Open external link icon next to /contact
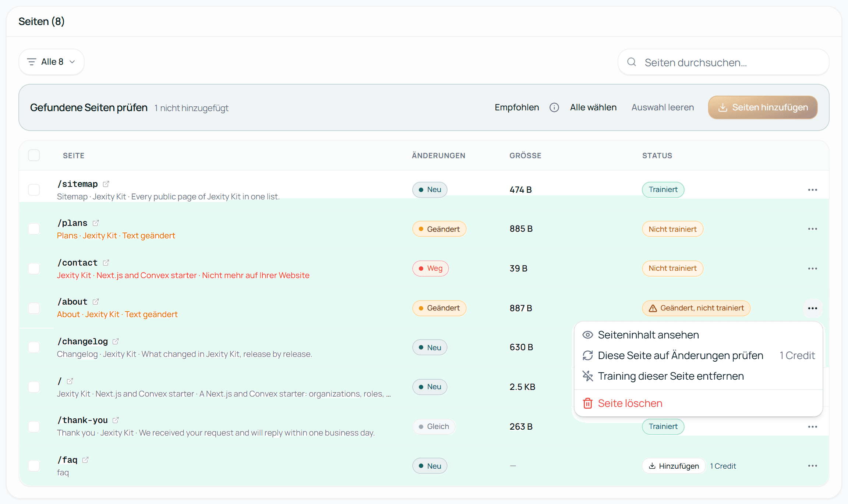The image size is (848, 504). pyautogui.click(x=106, y=262)
